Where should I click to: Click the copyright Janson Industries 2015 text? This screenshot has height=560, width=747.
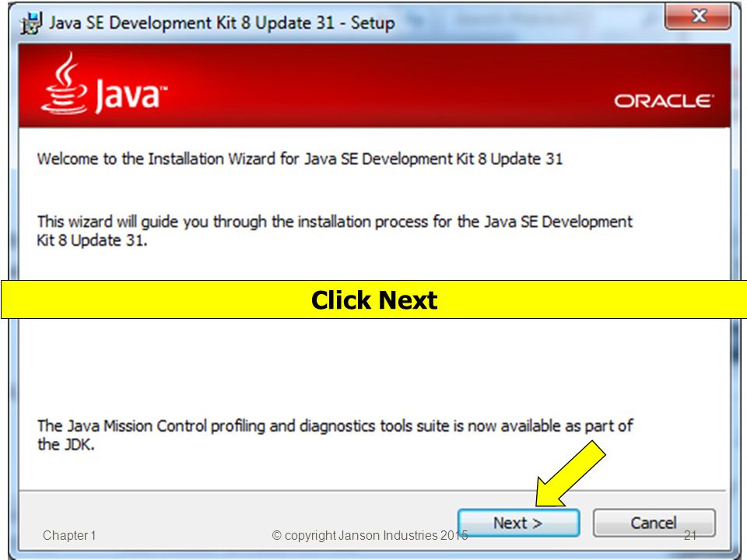[370, 535]
